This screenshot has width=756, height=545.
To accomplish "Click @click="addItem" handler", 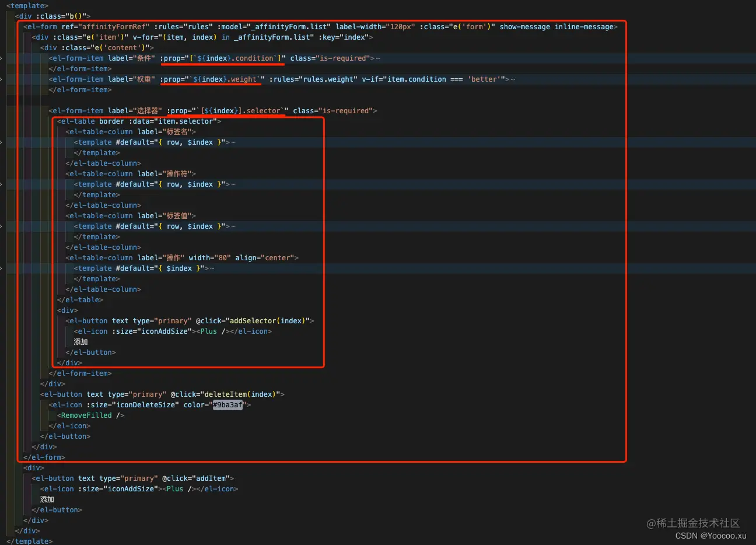I will (x=196, y=478).
